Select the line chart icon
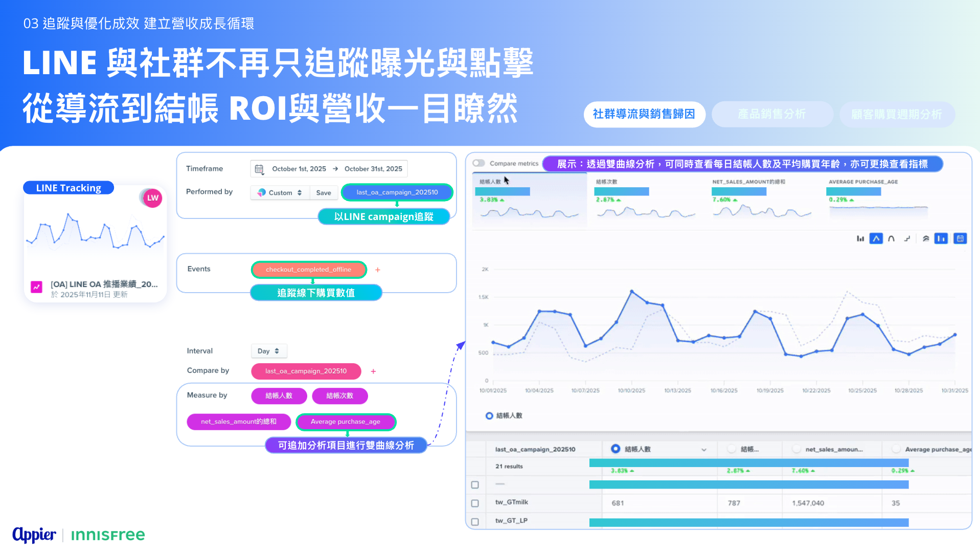This screenshot has height=552, width=980. pyautogui.click(x=876, y=238)
